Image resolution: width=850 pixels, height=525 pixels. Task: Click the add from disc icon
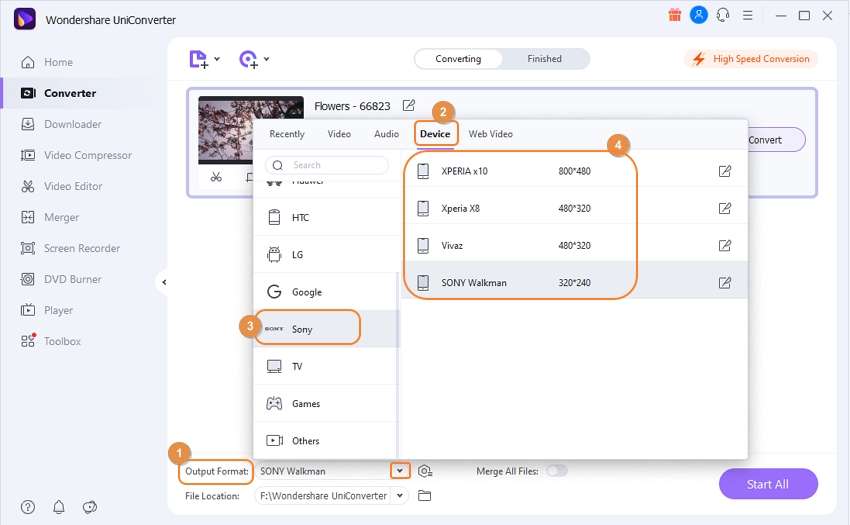click(x=248, y=59)
